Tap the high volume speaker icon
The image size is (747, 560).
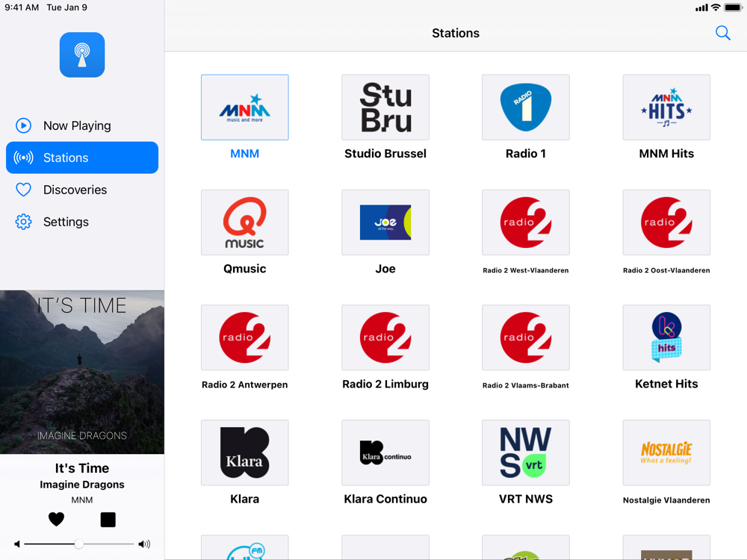click(144, 544)
